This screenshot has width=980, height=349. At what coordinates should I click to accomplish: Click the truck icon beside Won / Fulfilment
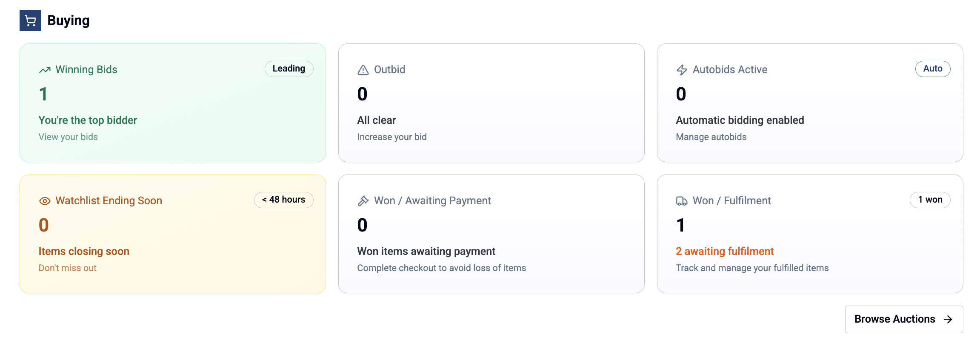tap(682, 201)
